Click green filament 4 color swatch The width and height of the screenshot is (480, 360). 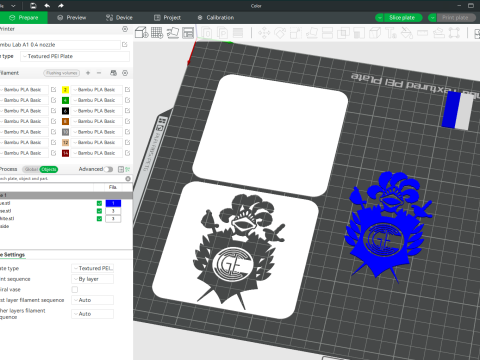tap(65, 100)
